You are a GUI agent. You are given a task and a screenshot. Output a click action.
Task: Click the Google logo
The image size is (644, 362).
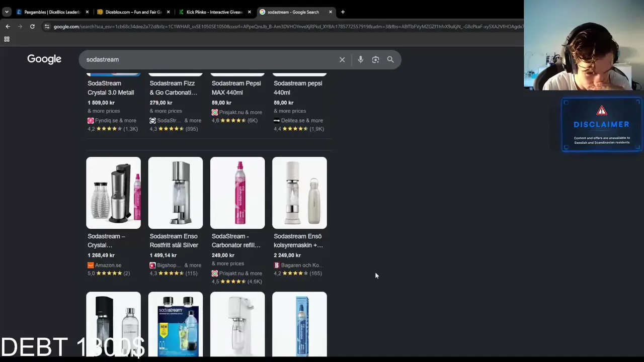pos(44,59)
